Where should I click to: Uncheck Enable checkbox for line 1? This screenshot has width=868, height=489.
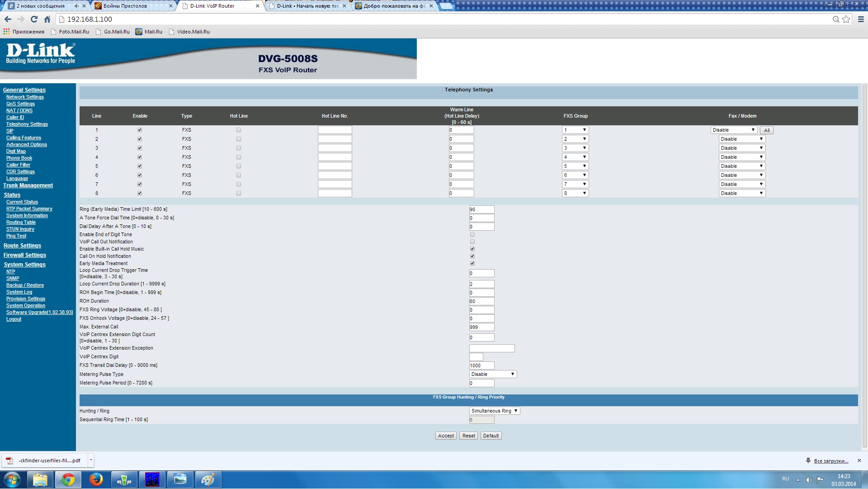140,130
